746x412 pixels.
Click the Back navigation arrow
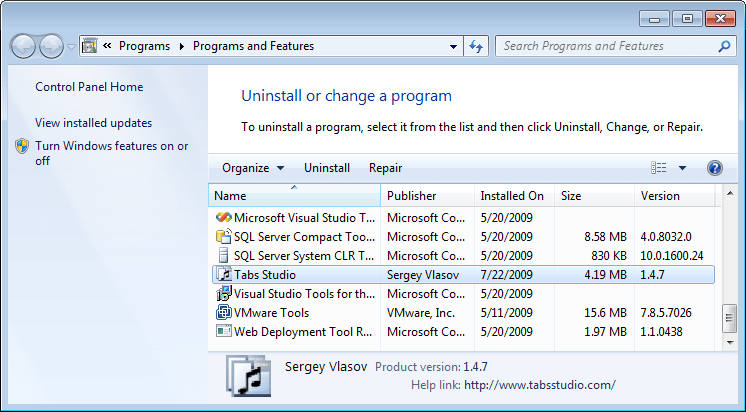point(23,47)
